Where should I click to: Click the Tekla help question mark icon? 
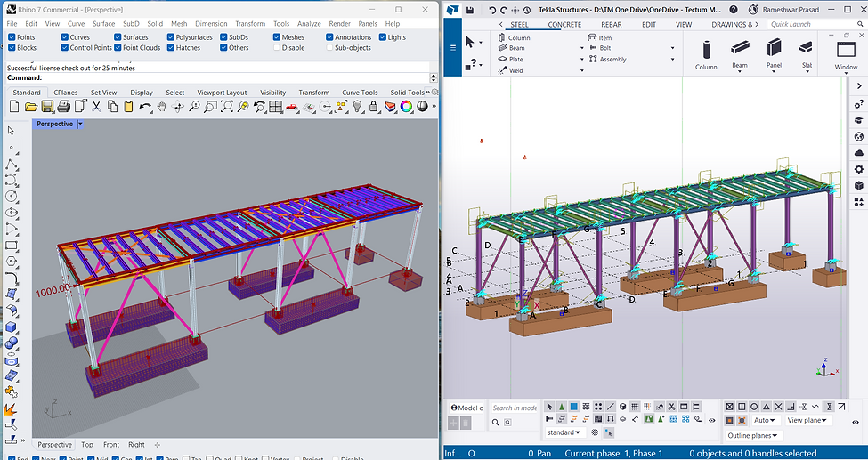click(734, 10)
